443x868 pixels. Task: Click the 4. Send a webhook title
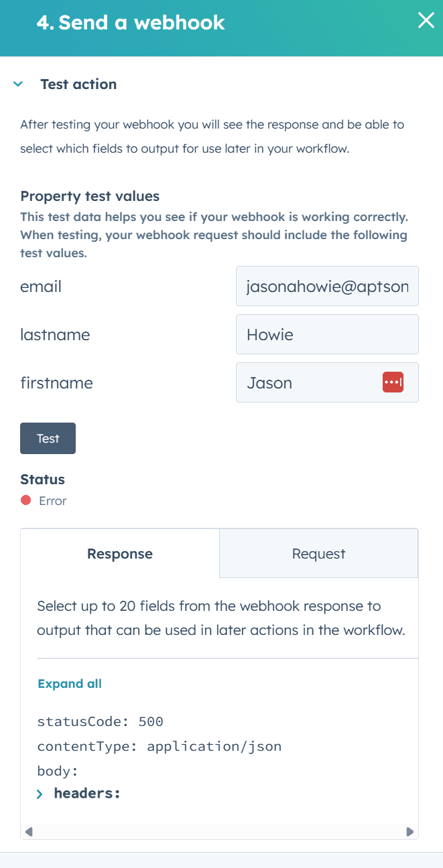(131, 22)
